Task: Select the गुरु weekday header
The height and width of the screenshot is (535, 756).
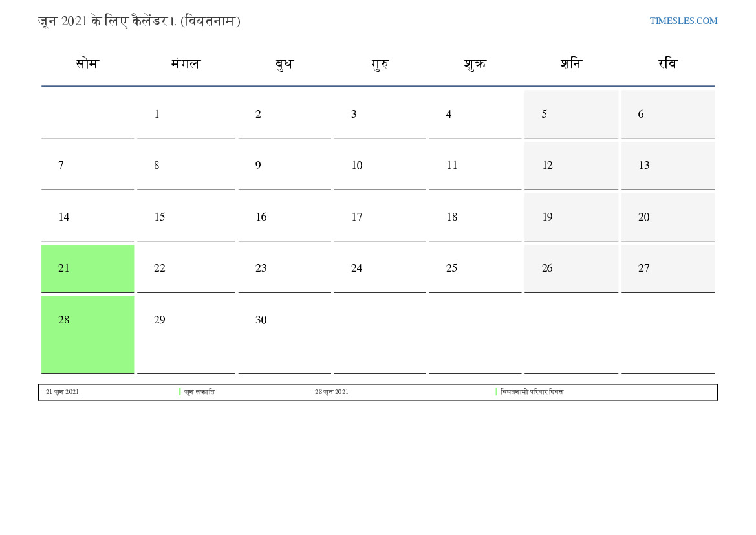Action: pos(380,64)
